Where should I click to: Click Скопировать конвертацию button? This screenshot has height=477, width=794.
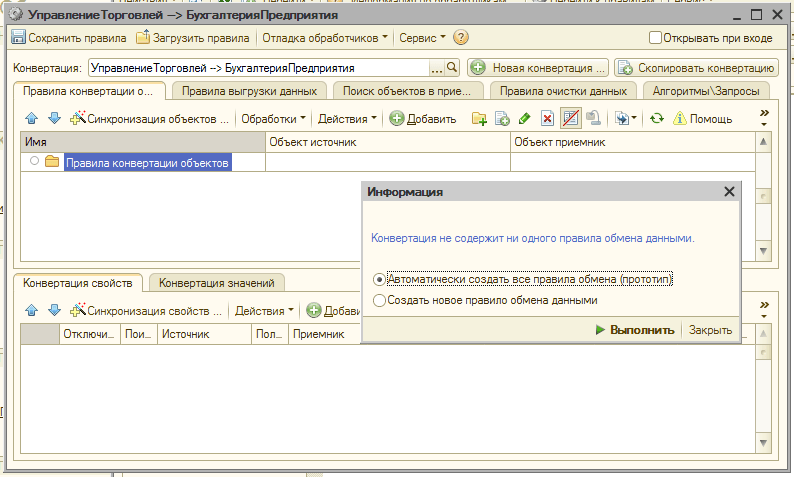click(x=696, y=68)
